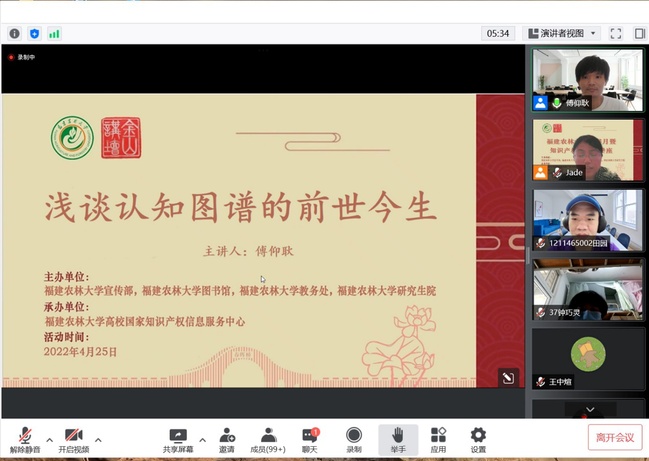Expand the arrow beside 解除静音

click(49, 439)
